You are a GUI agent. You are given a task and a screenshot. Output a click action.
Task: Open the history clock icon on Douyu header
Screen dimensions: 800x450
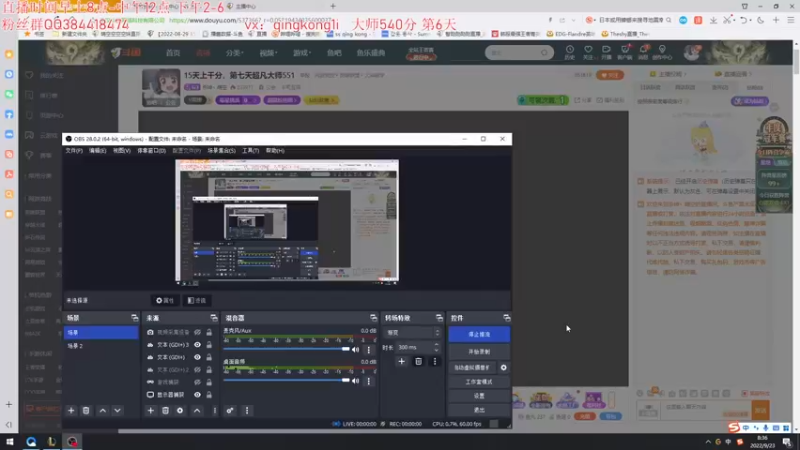tap(569, 52)
